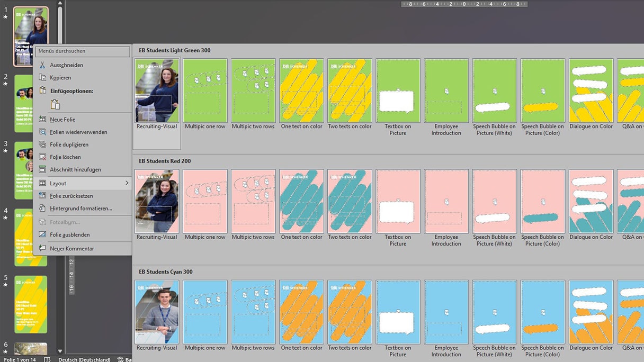Viewport: 644px width, 362px height.
Task: Open Hintergrund formatieren... from the menu
Action: pos(80,209)
